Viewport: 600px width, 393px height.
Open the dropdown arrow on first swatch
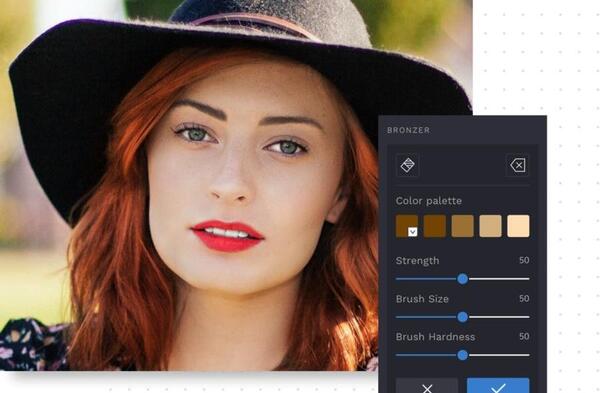click(412, 232)
